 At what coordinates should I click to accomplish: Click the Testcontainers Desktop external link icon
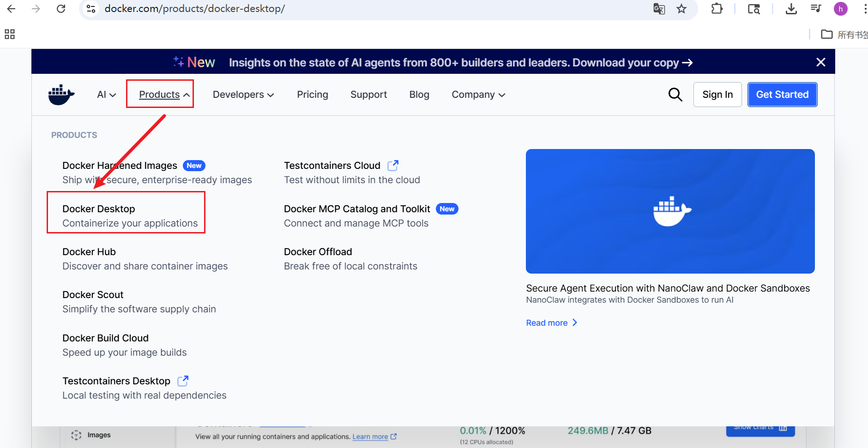183,381
